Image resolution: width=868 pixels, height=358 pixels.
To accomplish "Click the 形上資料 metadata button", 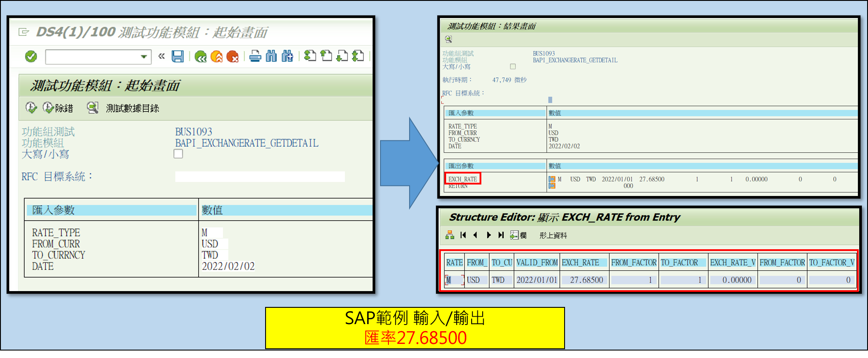I will [553, 236].
